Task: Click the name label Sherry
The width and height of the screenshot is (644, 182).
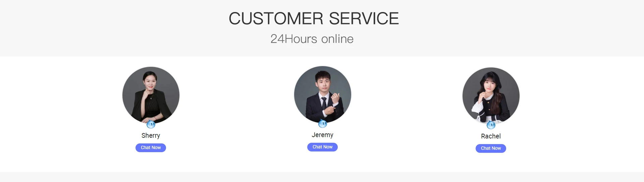Action: tap(151, 135)
